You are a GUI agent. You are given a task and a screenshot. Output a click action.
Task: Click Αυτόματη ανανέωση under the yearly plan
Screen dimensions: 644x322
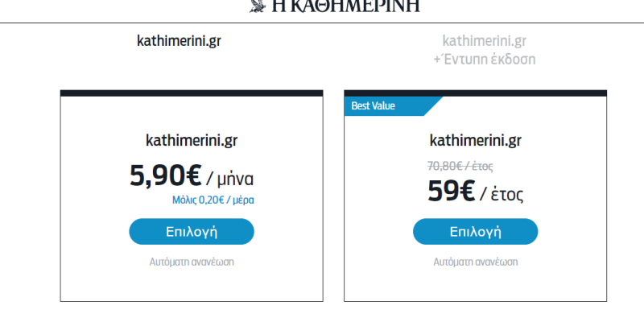tap(476, 262)
